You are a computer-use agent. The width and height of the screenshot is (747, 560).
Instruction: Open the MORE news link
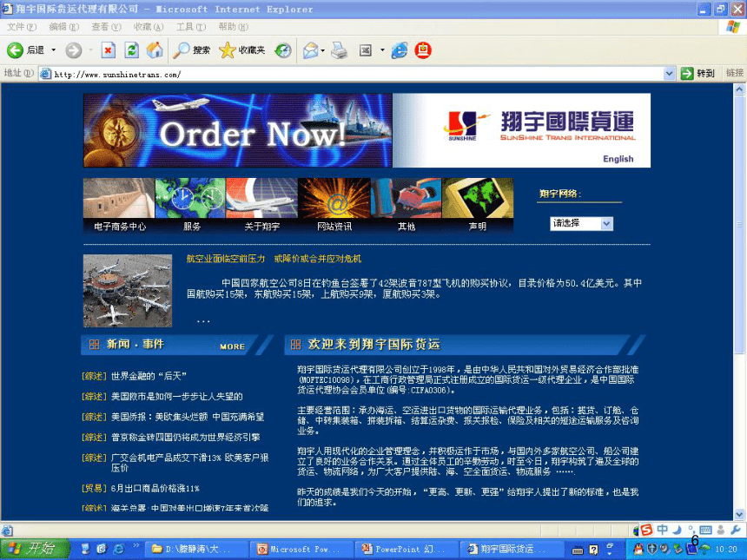pyautogui.click(x=233, y=346)
